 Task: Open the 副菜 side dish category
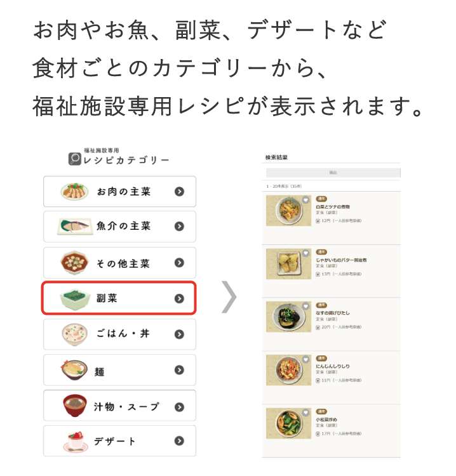(x=119, y=298)
